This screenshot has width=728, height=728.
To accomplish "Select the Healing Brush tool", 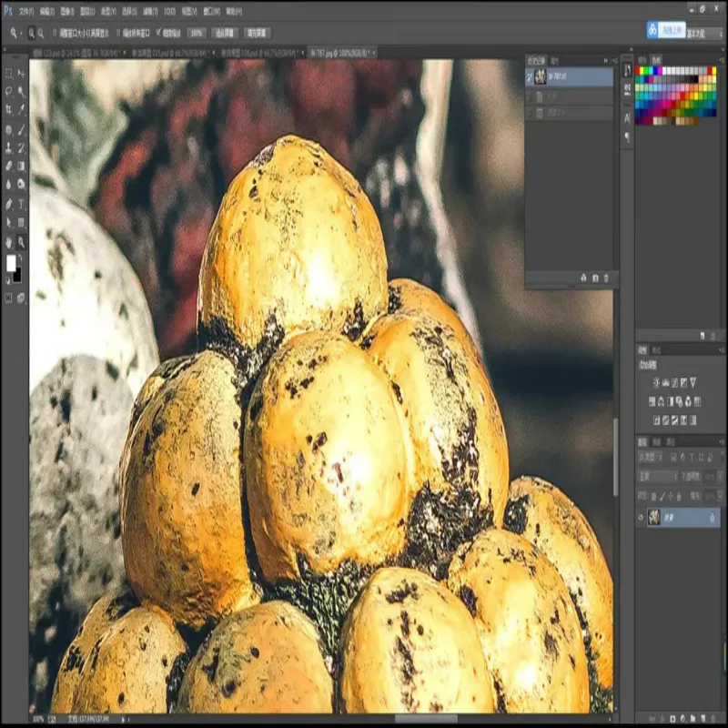I will pos(9,130).
